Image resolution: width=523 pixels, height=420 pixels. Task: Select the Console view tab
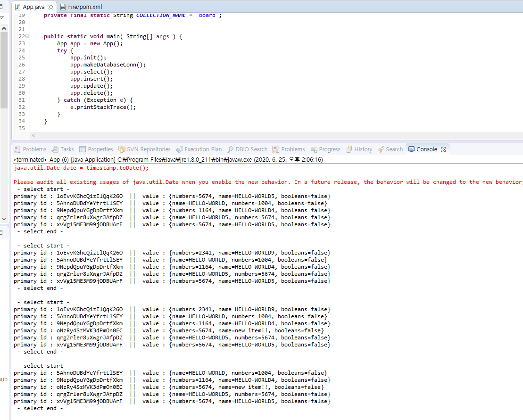click(x=427, y=149)
